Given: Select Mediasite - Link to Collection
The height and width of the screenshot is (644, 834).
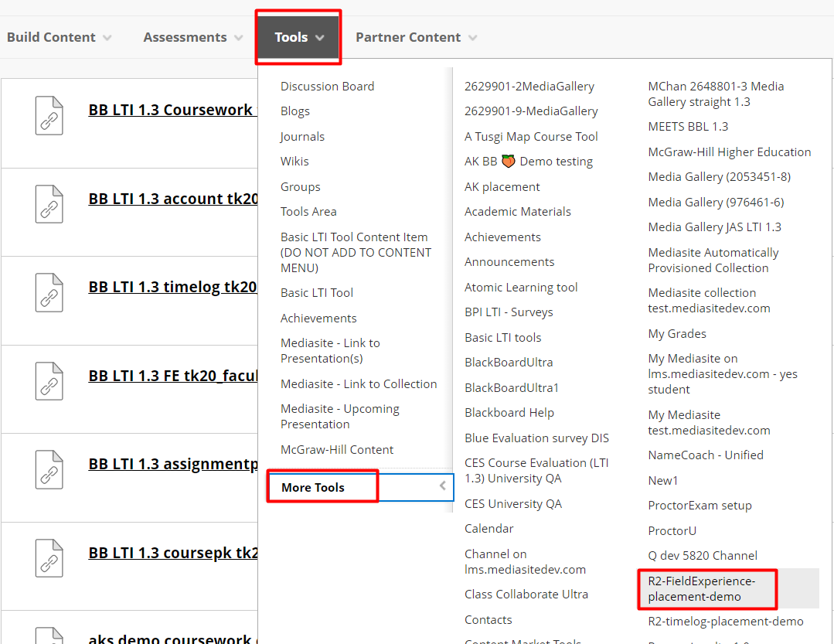Looking at the screenshot, I should point(359,384).
